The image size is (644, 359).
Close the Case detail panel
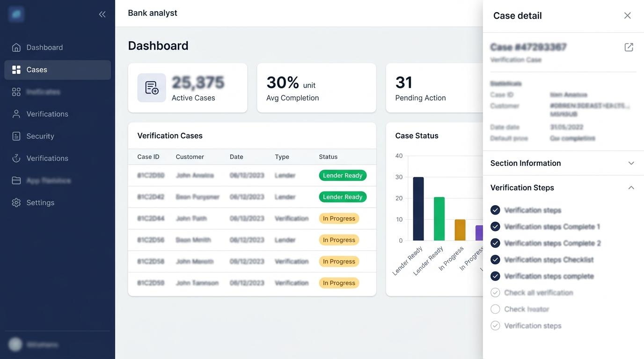[x=628, y=15]
